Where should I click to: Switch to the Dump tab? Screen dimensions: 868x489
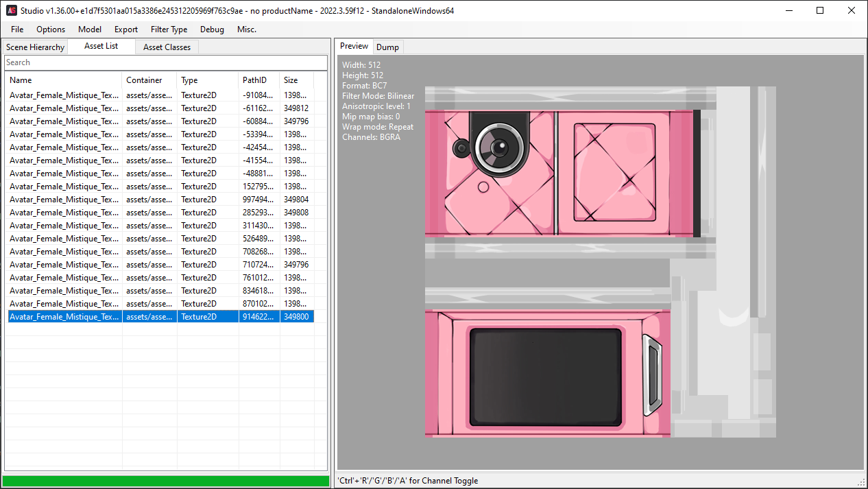[387, 47]
